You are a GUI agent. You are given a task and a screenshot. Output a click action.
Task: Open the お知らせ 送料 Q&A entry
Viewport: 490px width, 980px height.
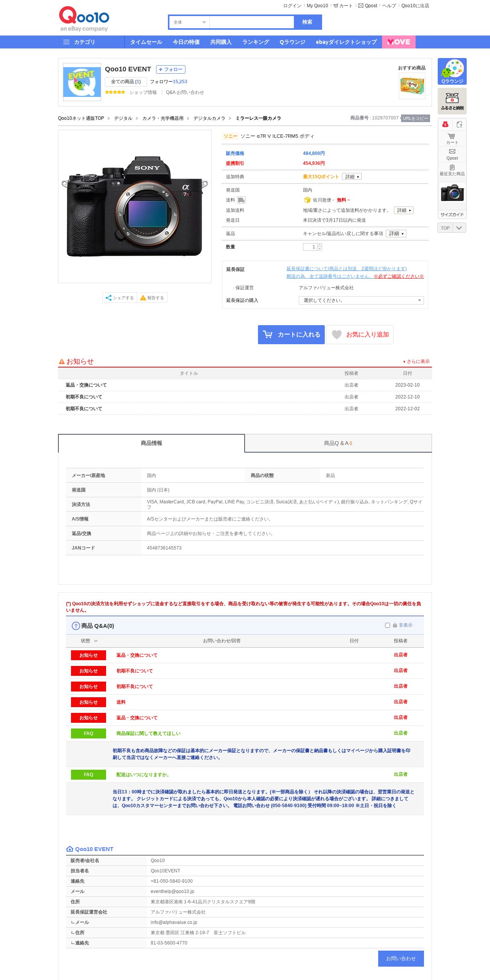(x=121, y=702)
